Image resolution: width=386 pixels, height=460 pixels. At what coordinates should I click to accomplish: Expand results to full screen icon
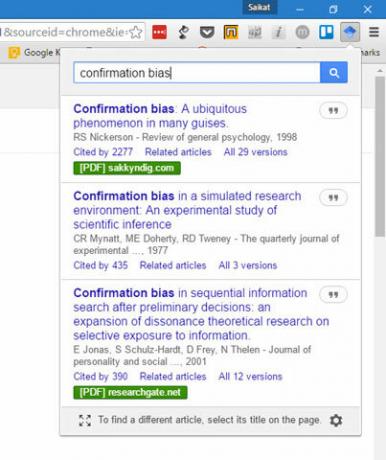coord(85,420)
